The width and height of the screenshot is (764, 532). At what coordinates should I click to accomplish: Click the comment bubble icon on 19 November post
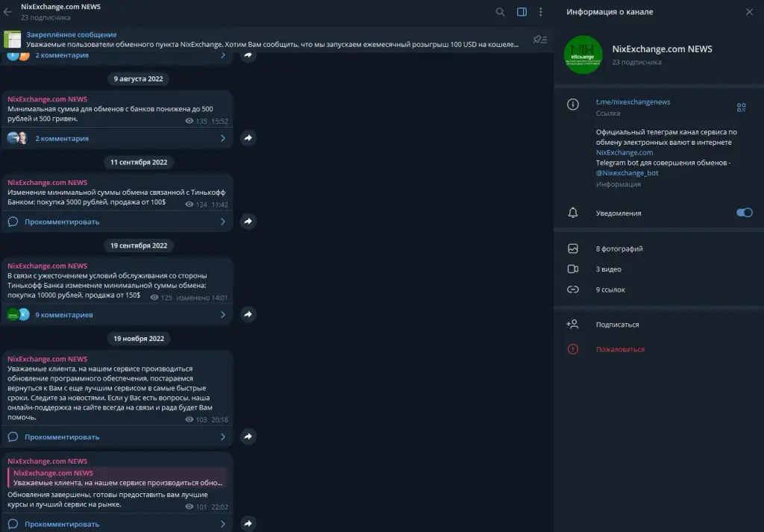[x=13, y=437]
